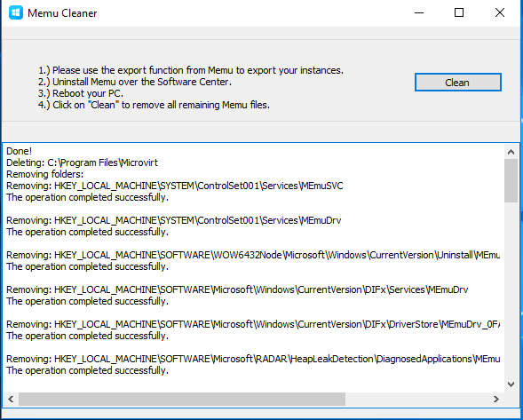Close the Memu Cleaner window
Screen dimensions: 523x420
[500, 13]
